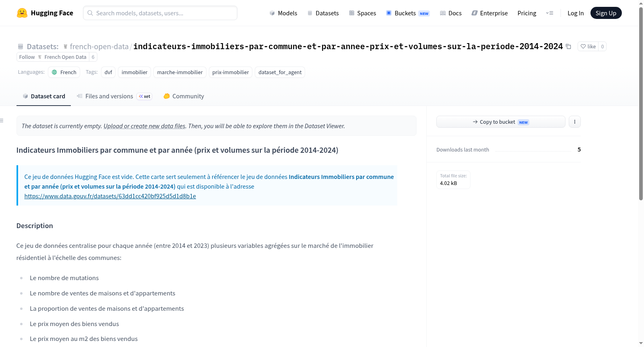The width and height of the screenshot is (644, 347).
Task: Click the search magnifier icon
Action: tap(90, 13)
